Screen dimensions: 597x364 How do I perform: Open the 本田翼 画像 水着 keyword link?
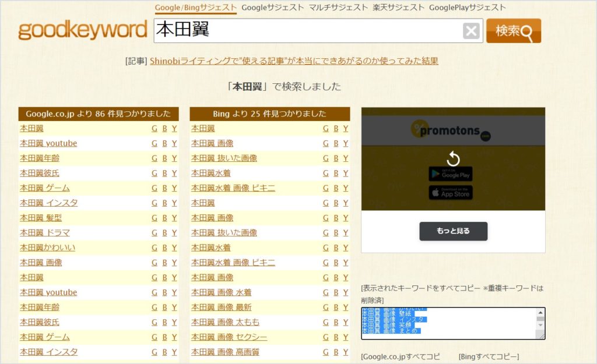[221, 292]
